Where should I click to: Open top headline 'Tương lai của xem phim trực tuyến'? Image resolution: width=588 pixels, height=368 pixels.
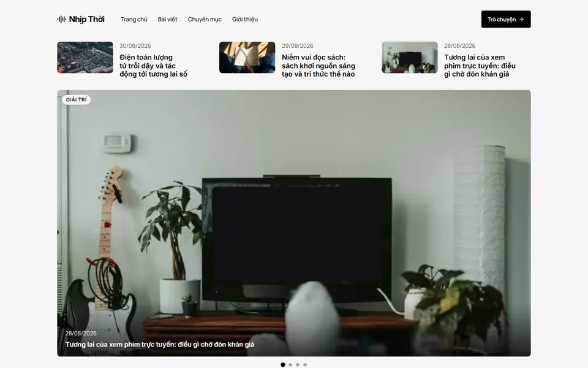click(x=480, y=66)
